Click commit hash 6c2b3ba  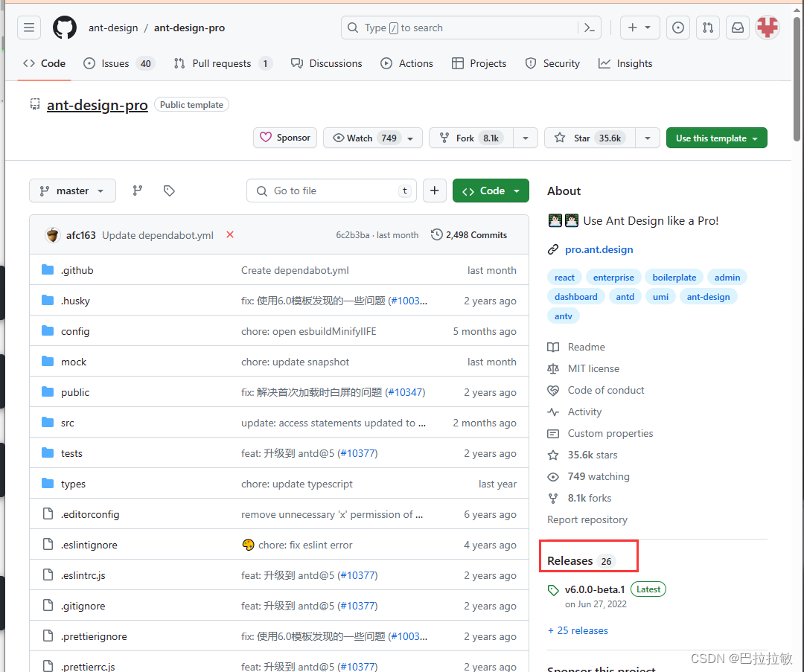[x=353, y=234]
